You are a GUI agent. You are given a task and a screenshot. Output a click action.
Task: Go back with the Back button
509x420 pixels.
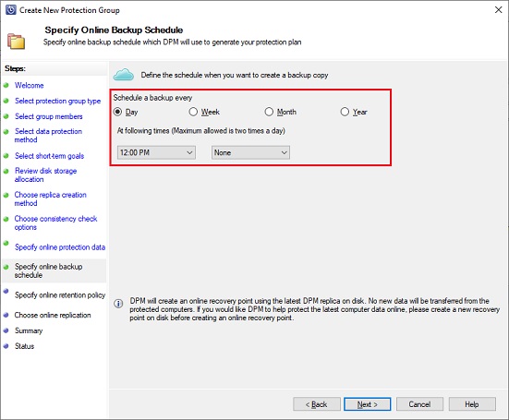[317, 404]
